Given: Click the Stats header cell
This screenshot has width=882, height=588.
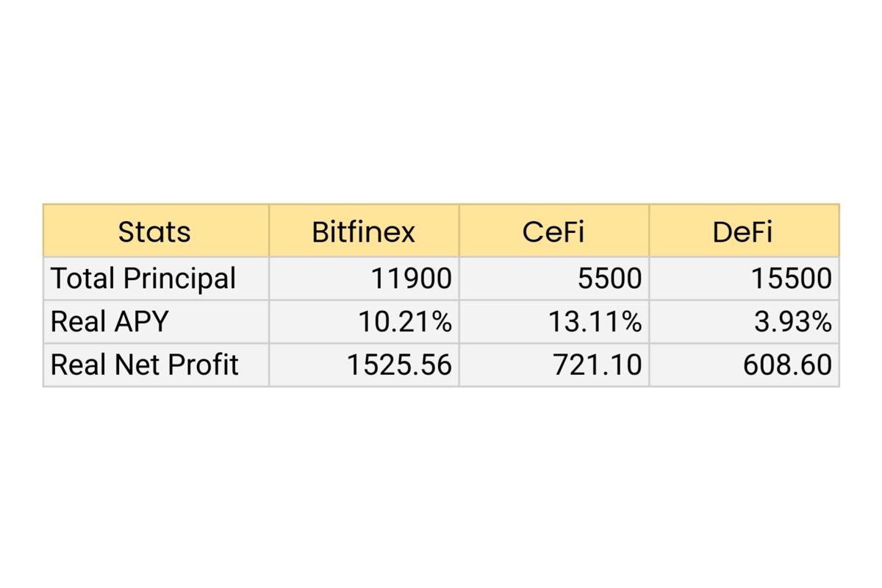Looking at the screenshot, I should 154,232.
